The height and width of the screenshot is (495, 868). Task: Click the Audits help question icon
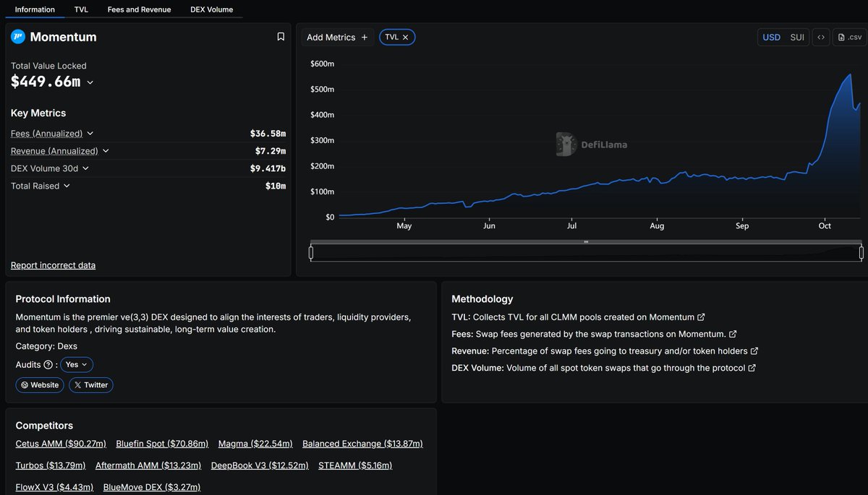[x=48, y=365]
